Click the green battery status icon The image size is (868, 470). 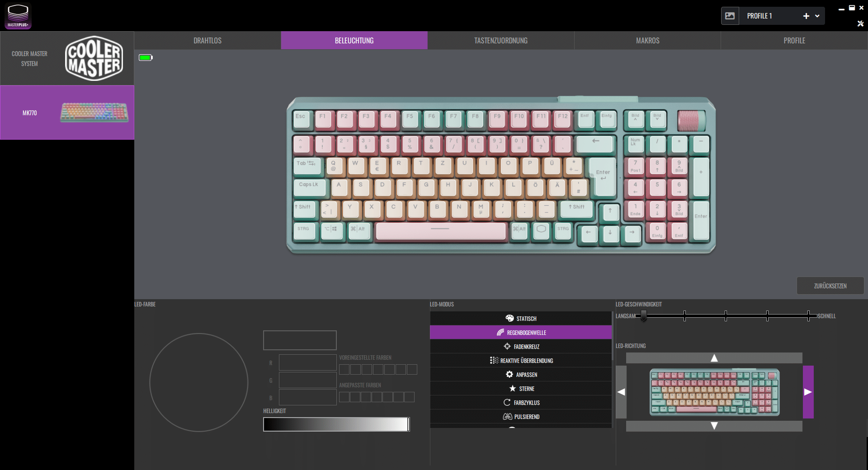146,57
